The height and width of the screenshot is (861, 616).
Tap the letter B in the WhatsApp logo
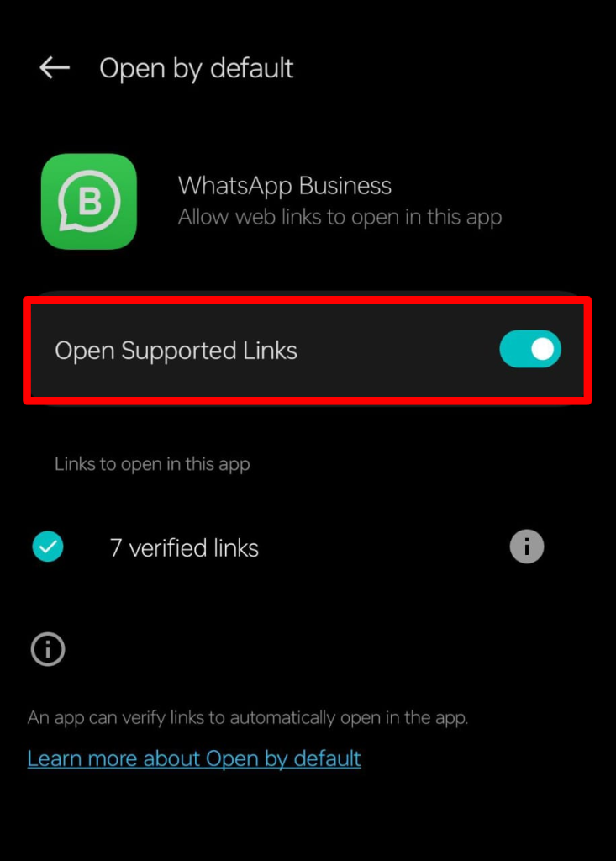click(91, 202)
